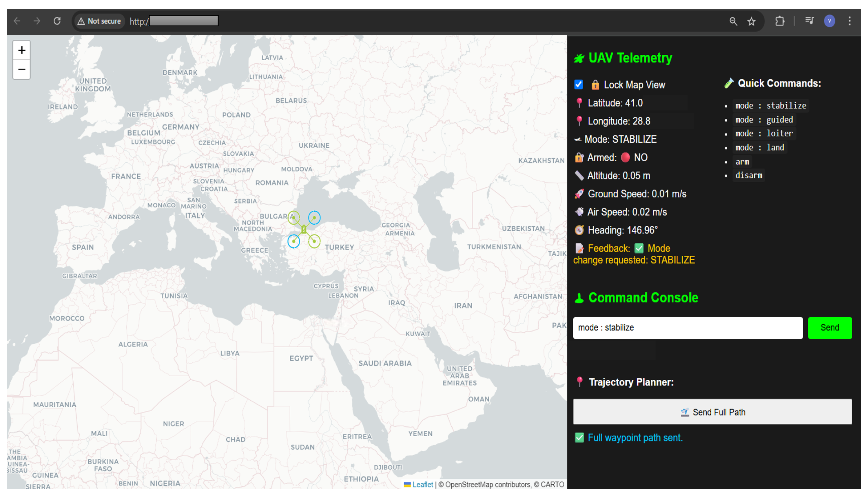Zoom in on the map
868x495 pixels.
click(x=21, y=50)
